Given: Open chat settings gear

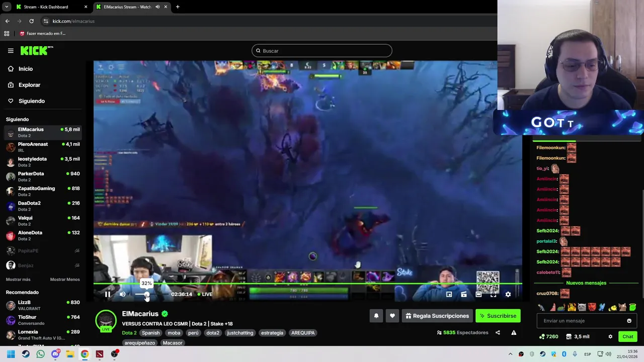Looking at the screenshot, I should [x=610, y=337].
